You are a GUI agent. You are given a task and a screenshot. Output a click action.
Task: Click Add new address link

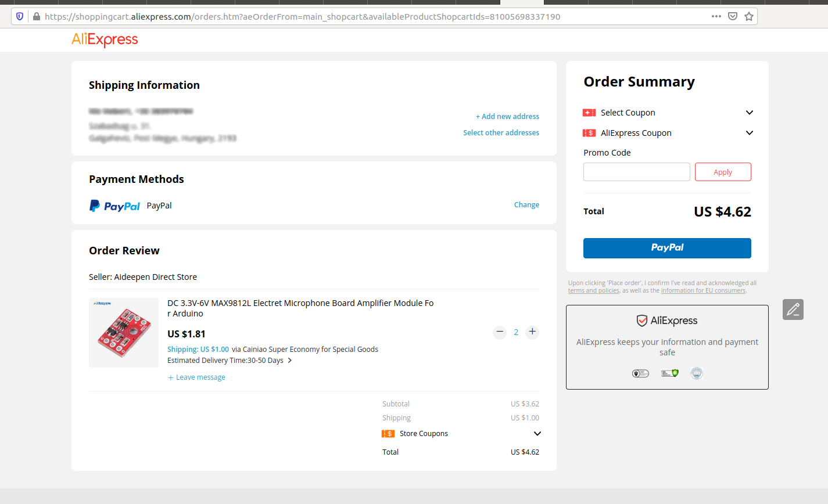tap(507, 117)
